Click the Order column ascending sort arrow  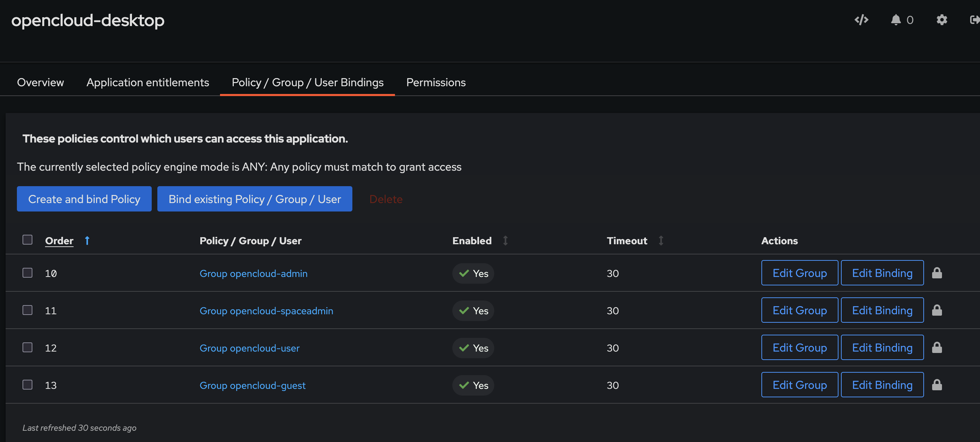pos(87,240)
